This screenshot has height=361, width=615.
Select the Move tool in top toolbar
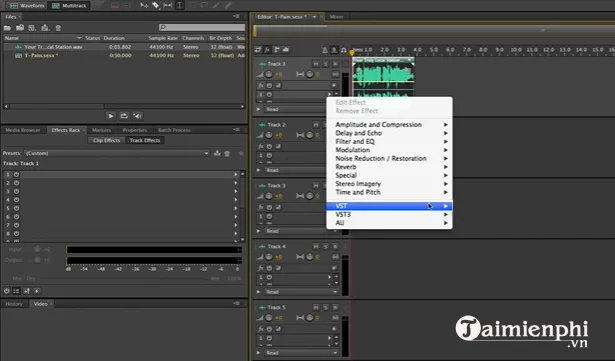point(144,5)
